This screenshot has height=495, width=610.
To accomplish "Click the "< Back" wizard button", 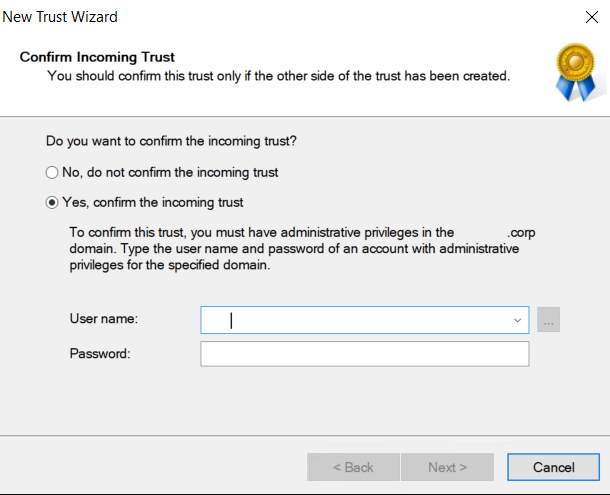I will click(x=353, y=467).
